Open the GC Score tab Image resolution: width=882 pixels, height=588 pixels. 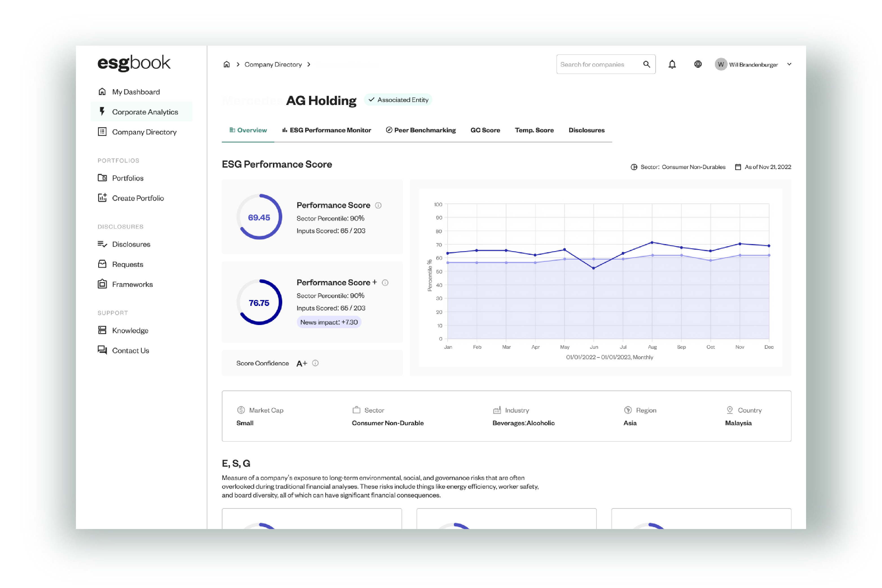[x=485, y=130]
